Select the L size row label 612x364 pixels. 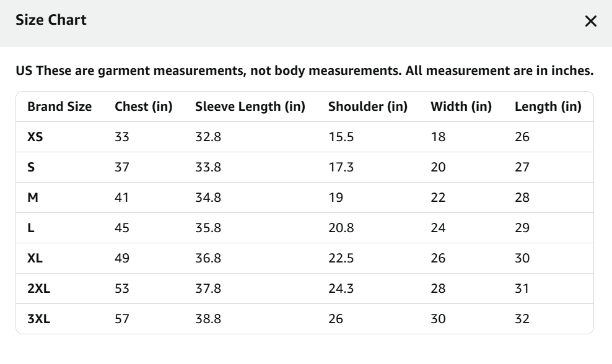(x=31, y=228)
